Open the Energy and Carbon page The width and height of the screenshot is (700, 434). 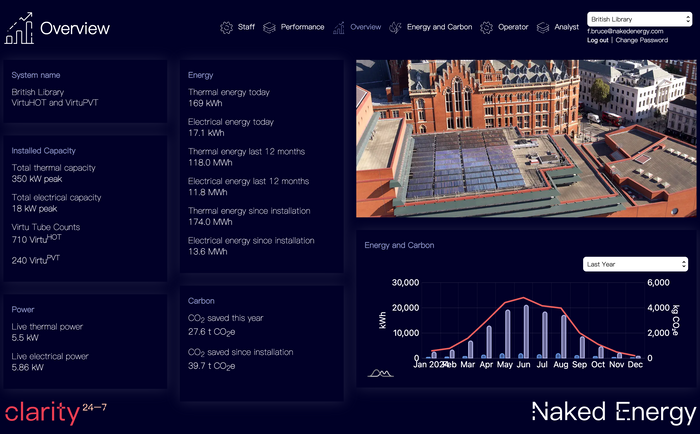click(439, 27)
